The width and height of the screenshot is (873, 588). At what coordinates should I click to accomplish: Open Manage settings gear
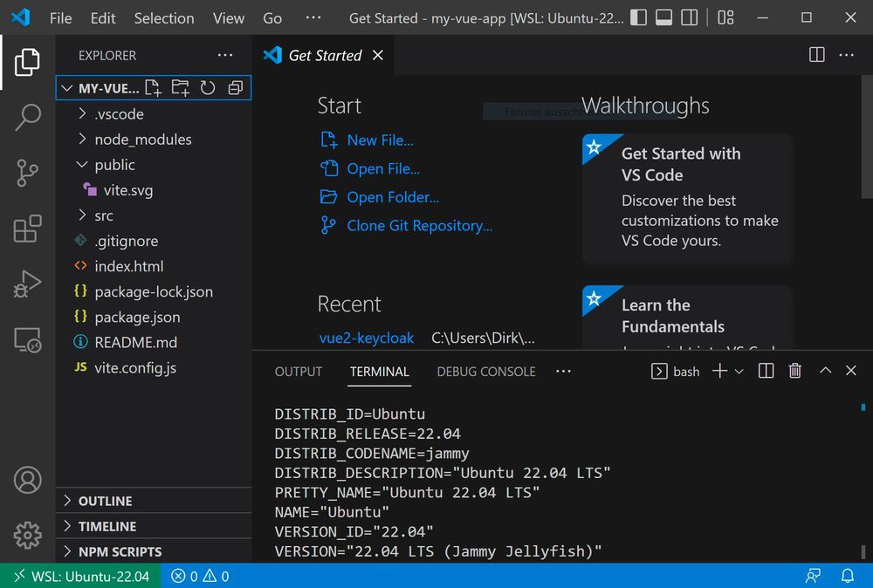[x=27, y=535]
